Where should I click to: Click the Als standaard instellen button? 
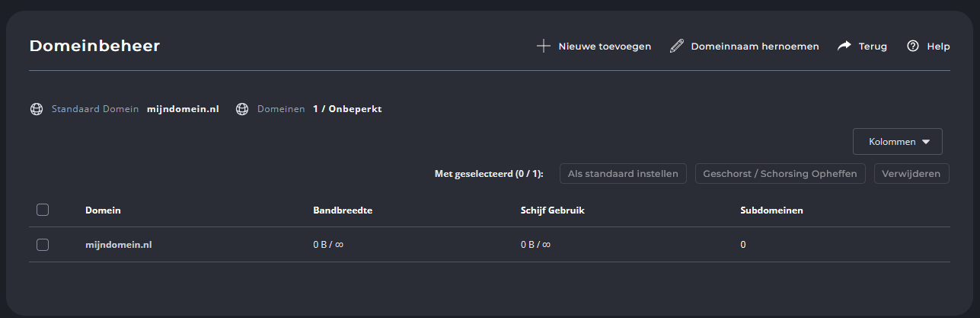click(624, 174)
